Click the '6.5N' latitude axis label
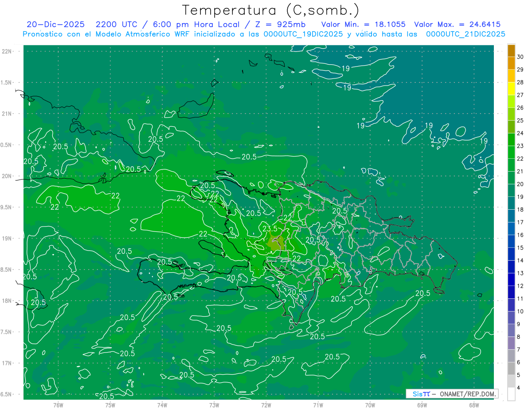 6,395
